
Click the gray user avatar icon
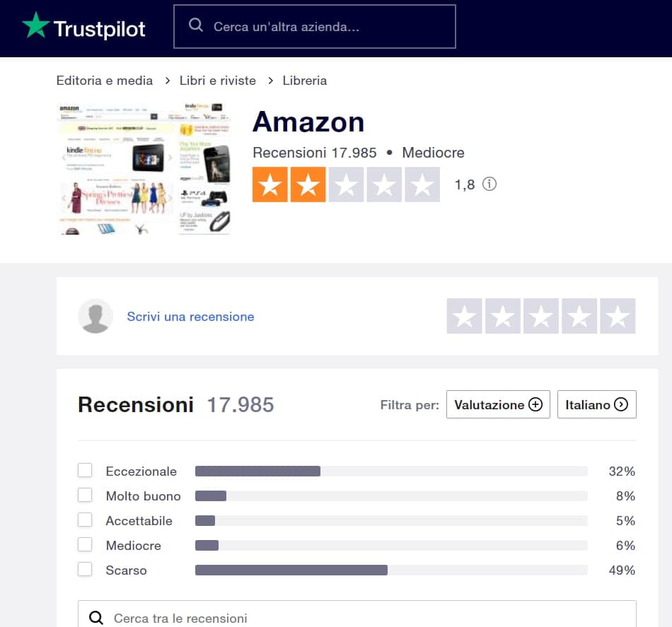(x=95, y=316)
